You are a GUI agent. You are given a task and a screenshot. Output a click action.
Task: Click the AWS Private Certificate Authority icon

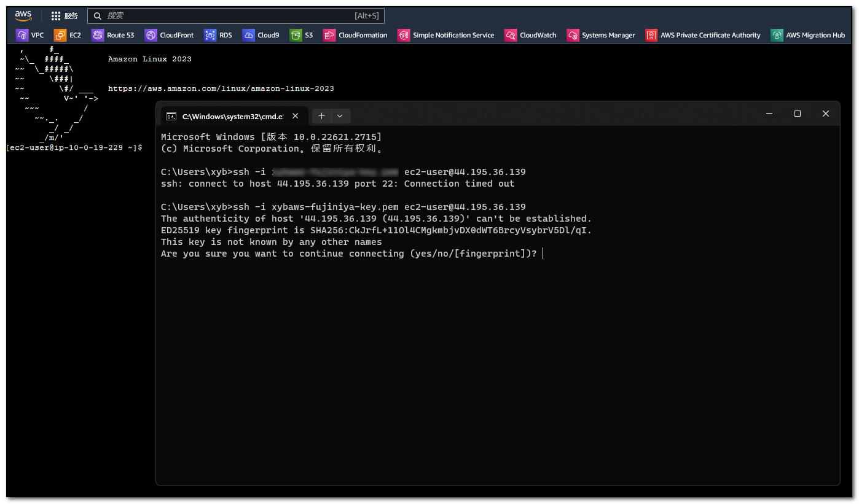point(651,36)
